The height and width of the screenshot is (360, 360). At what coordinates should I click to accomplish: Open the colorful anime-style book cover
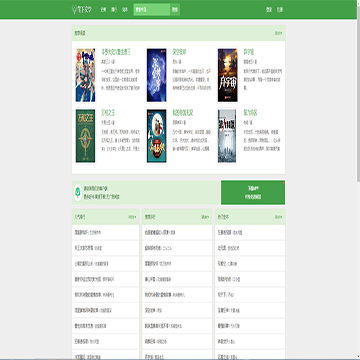pyautogui.click(x=85, y=75)
